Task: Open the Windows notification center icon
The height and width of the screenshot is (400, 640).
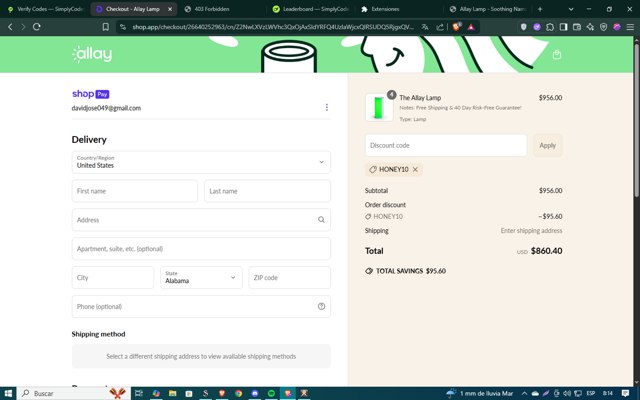Action: [625, 393]
